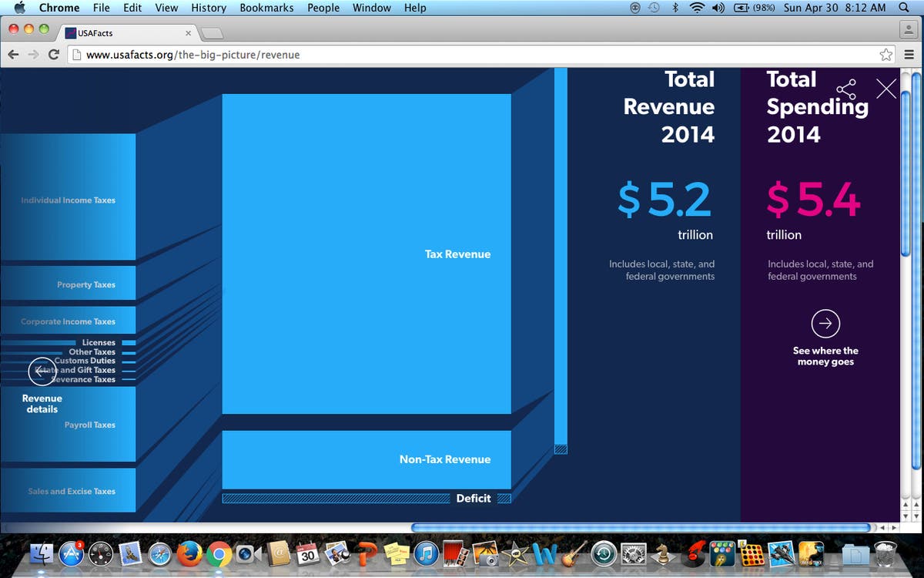Open Spotlight search magnifier in the menu bar

(x=904, y=8)
